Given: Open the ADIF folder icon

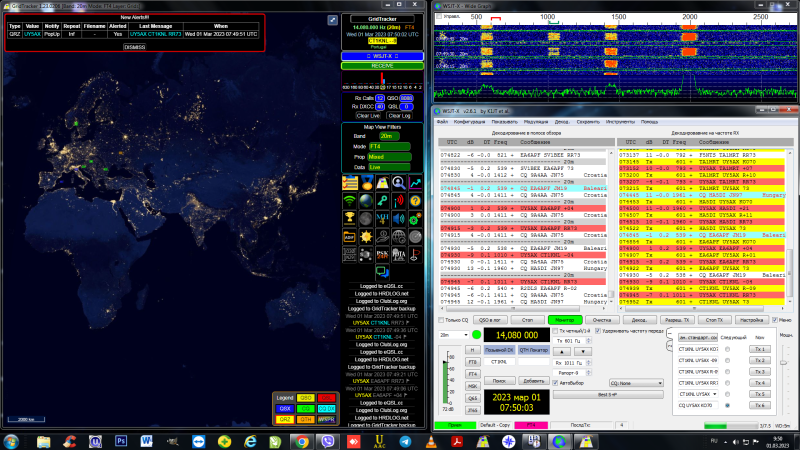Looking at the screenshot, I should (349, 237).
